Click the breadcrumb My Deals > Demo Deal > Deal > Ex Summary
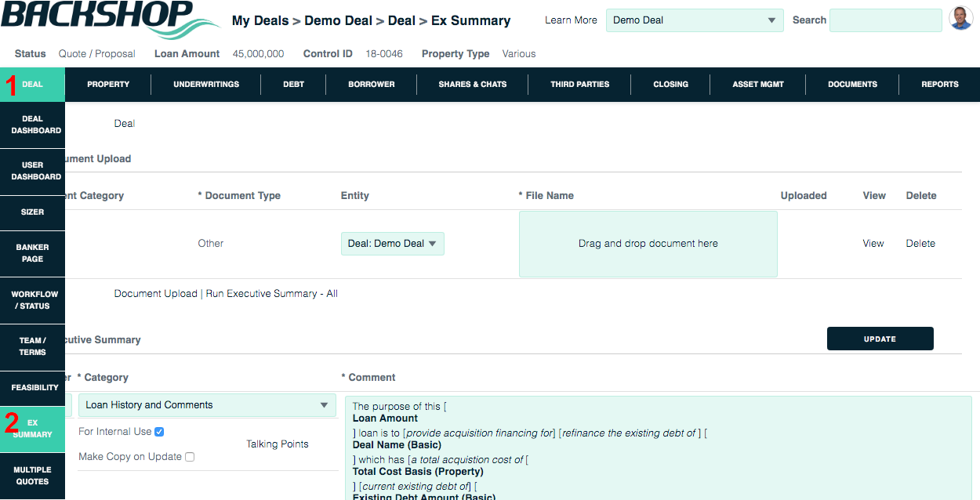 click(x=372, y=20)
